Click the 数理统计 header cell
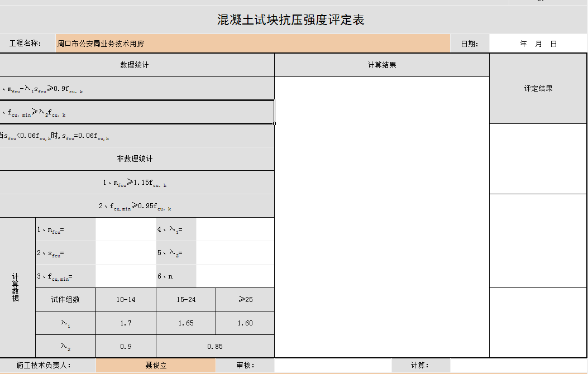 coord(135,65)
